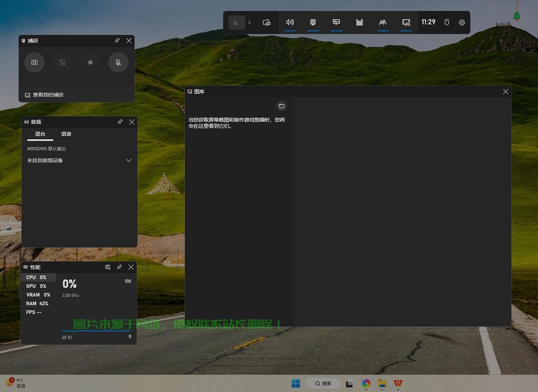
Task: Toggle the microphone mute button in Capture
Action: (118, 62)
